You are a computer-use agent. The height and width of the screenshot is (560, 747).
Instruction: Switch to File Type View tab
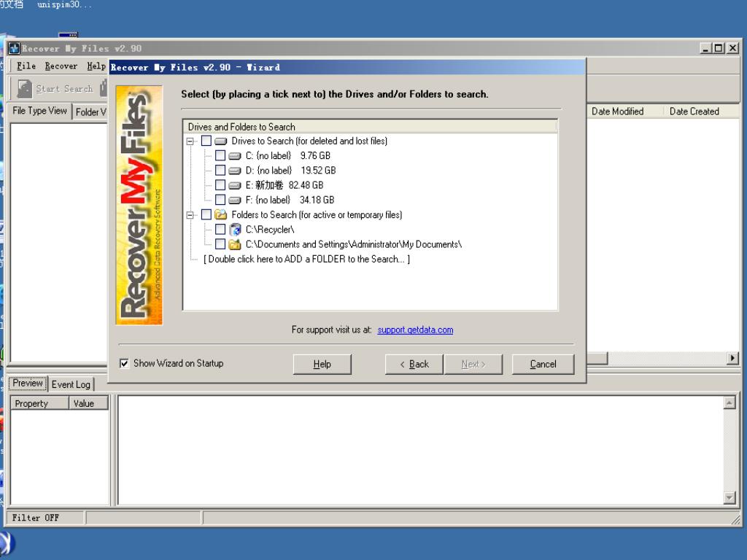(39, 111)
